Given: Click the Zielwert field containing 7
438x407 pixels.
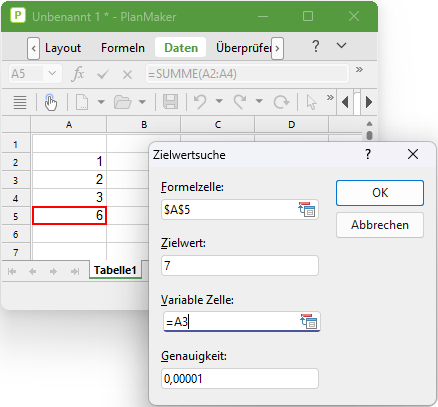Looking at the screenshot, I should pyautogui.click(x=240, y=265).
